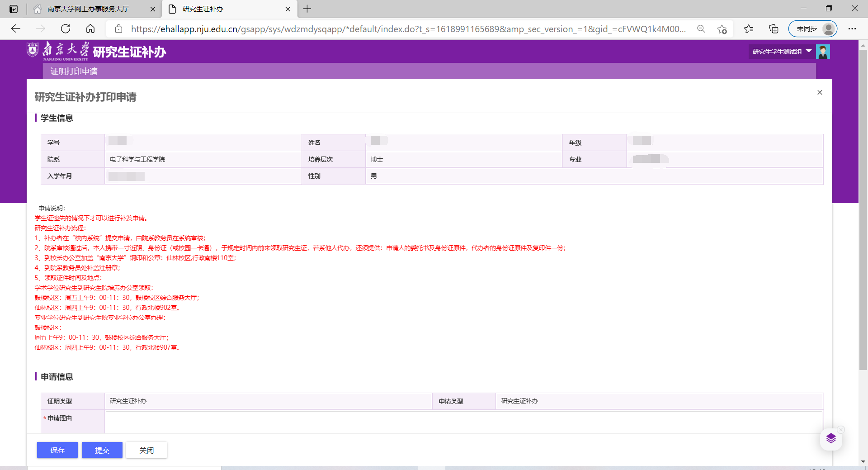Go to browser home page

pos(90,29)
